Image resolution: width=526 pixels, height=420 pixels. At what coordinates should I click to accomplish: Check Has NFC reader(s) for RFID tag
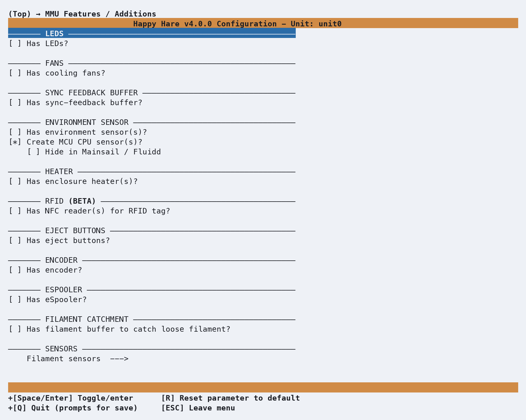pos(15,211)
